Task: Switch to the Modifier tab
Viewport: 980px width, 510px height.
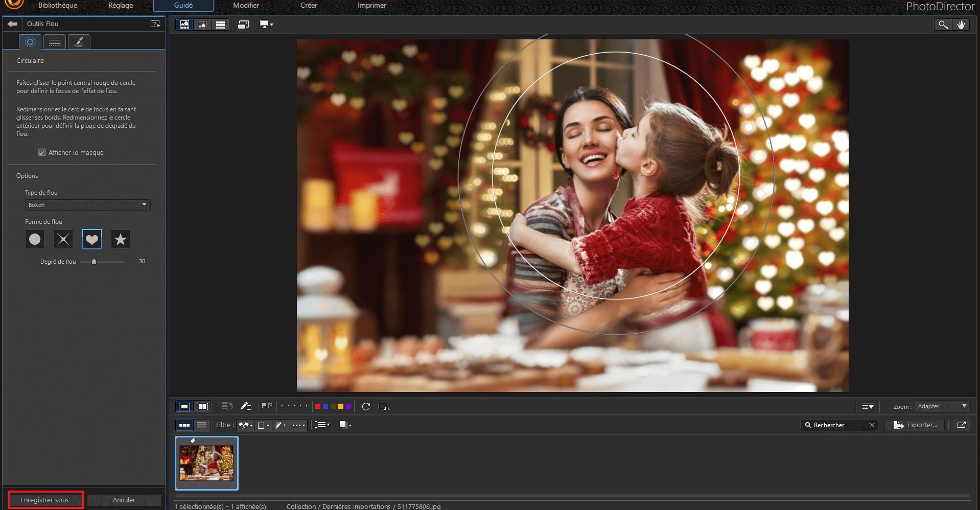Action: (x=246, y=6)
